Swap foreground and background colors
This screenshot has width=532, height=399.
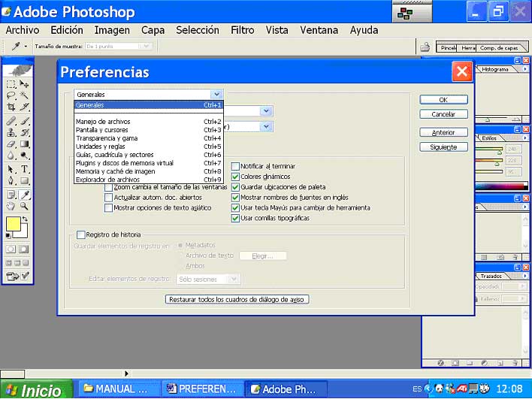(x=25, y=219)
